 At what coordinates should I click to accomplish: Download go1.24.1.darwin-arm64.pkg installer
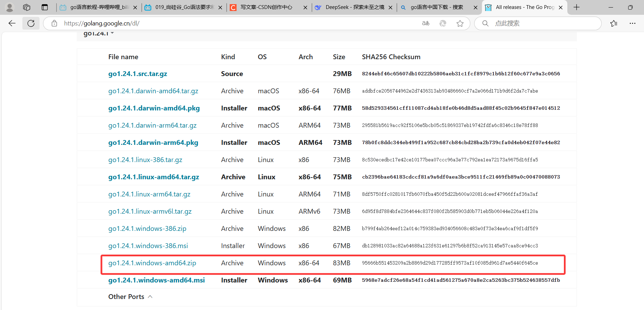point(153,142)
